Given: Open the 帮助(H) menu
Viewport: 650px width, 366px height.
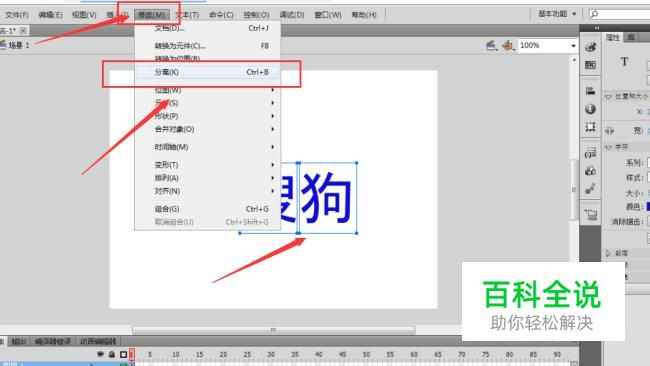Looking at the screenshot, I should [x=364, y=15].
